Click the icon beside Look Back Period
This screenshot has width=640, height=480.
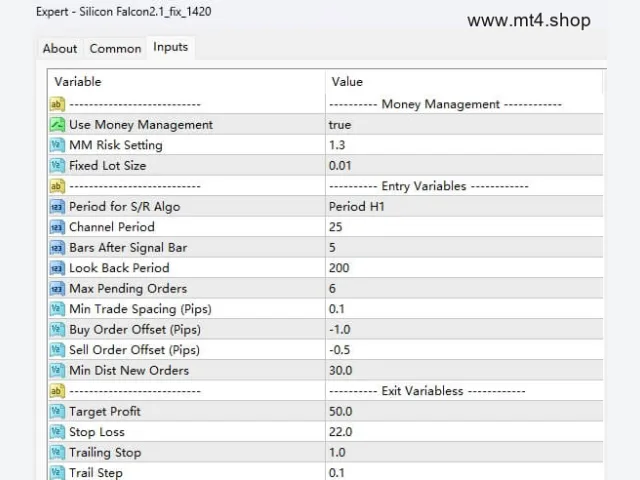point(57,268)
